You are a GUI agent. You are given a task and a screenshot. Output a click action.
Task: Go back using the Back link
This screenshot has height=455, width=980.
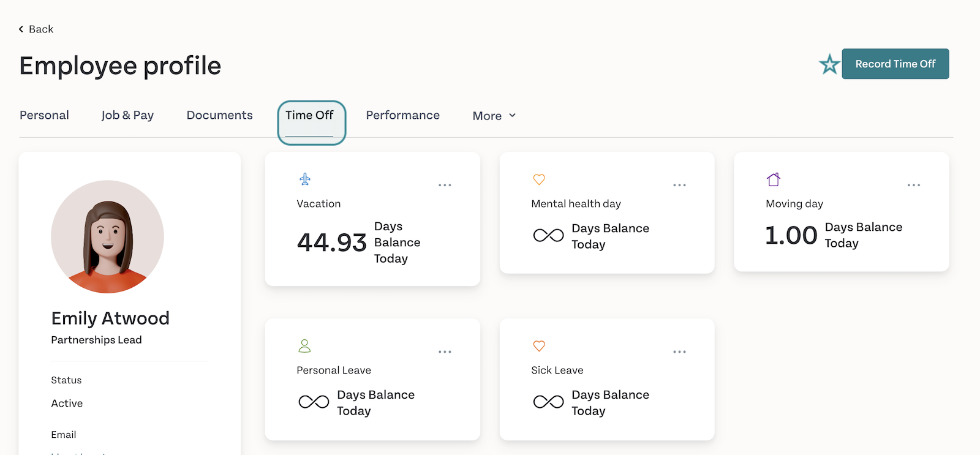tap(36, 29)
